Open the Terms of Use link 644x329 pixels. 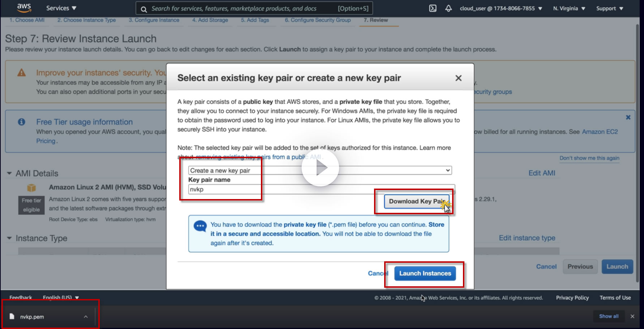pyautogui.click(x=615, y=298)
